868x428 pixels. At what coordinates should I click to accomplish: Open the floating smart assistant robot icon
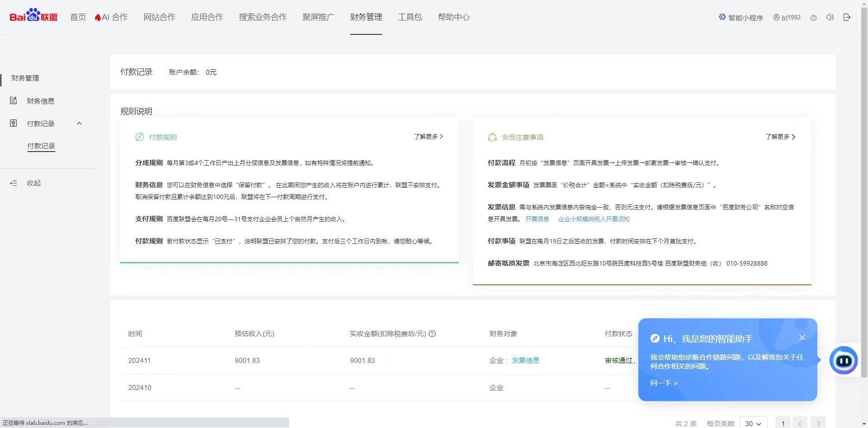844,361
